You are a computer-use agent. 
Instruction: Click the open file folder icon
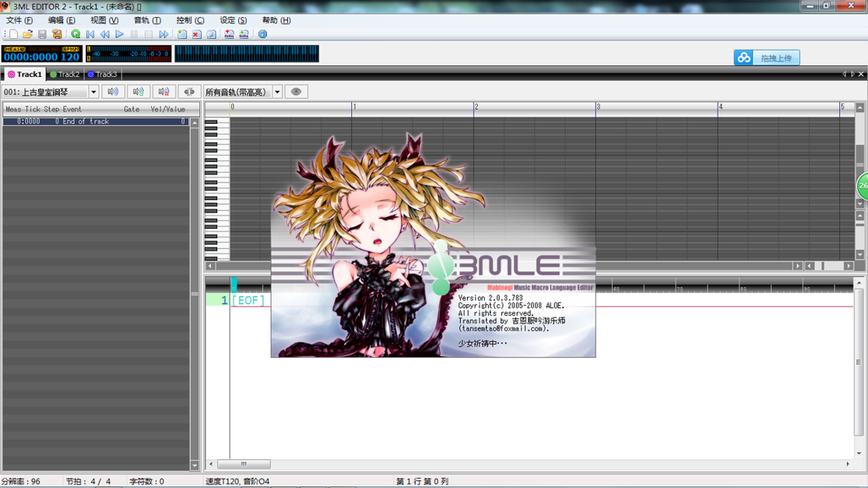pos(27,34)
